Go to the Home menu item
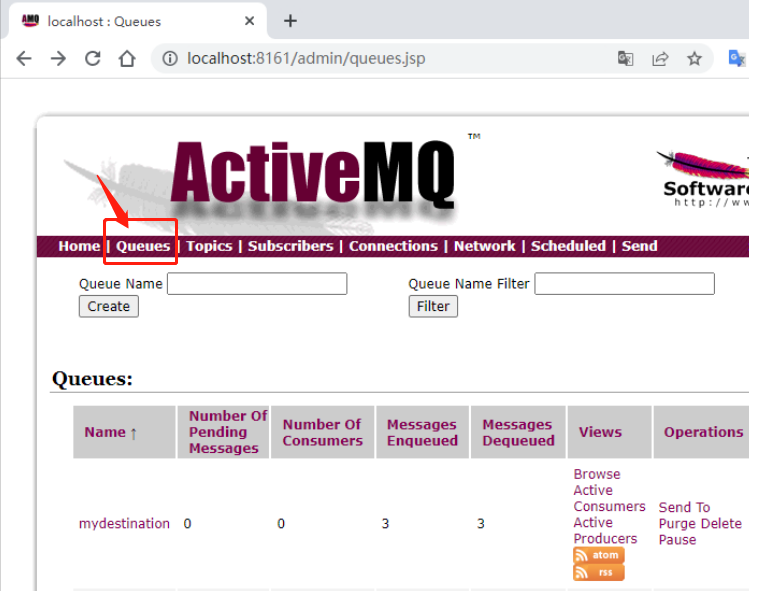The image size is (773, 591). (x=79, y=246)
